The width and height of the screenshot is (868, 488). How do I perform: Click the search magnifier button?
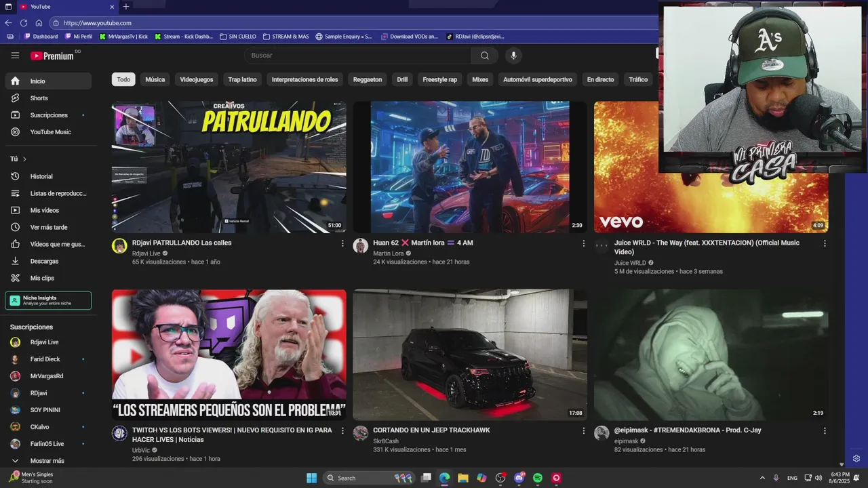point(484,56)
